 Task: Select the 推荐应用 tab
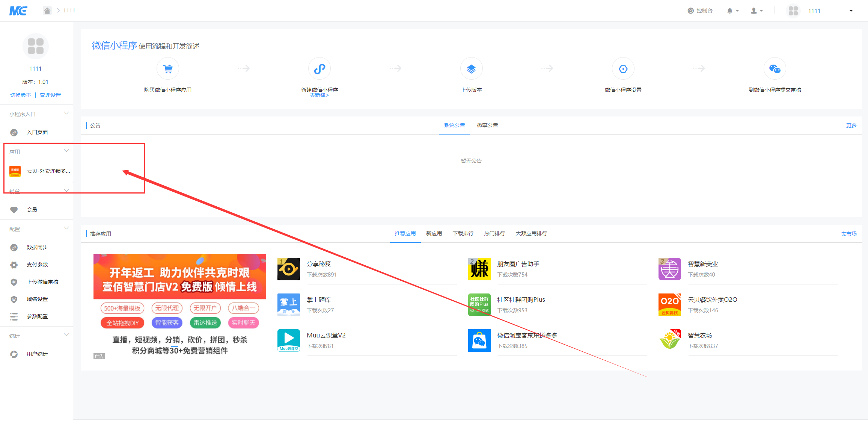(x=405, y=233)
